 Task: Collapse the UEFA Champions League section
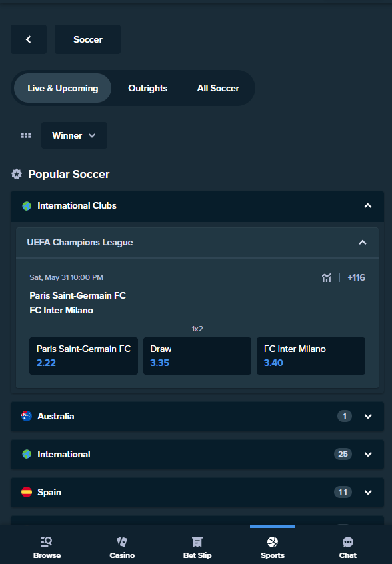(197, 243)
